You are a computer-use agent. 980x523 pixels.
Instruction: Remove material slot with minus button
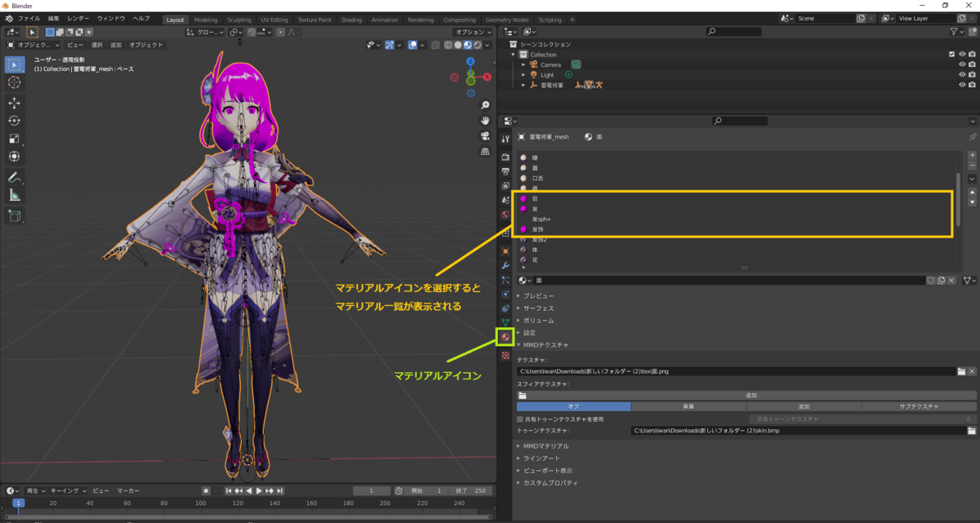(x=972, y=165)
